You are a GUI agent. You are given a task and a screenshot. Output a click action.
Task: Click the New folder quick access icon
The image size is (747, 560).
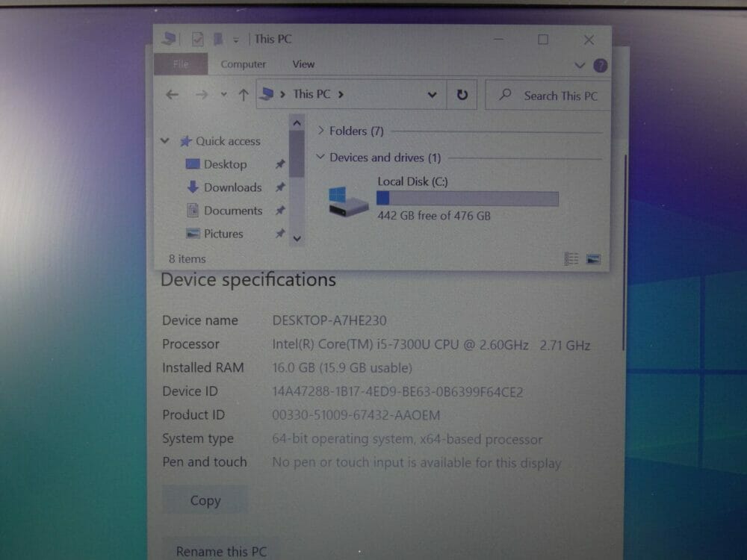coord(218,39)
